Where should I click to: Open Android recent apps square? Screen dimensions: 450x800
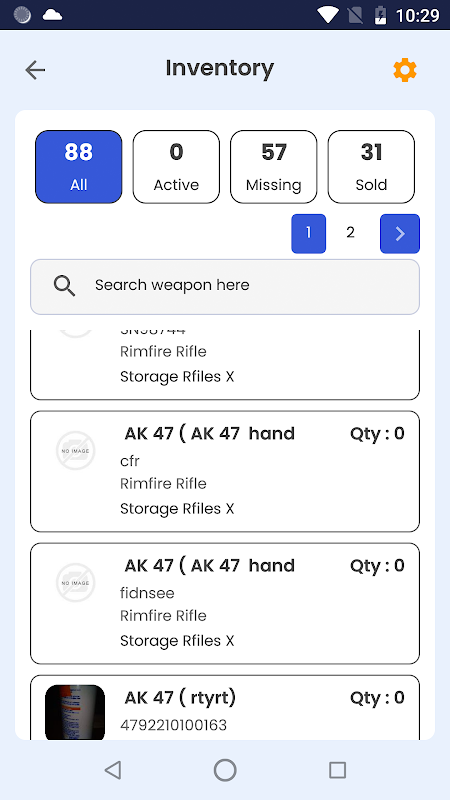coord(337,770)
